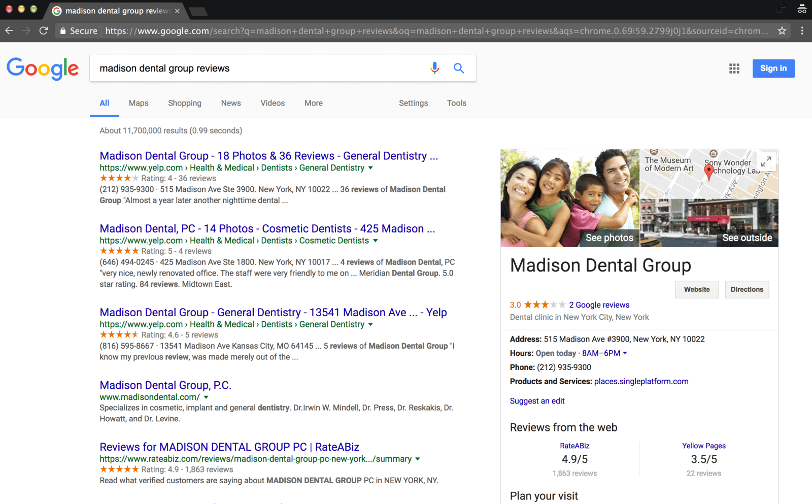812x504 pixels.
Task: Open the More search category menu
Action: [314, 103]
